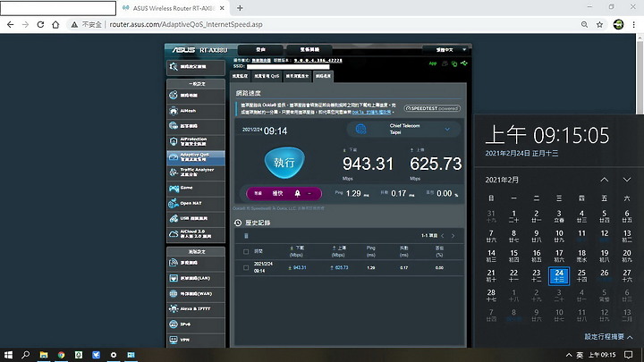
Task: Open the notification center in taskbar
Action: click(629, 355)
